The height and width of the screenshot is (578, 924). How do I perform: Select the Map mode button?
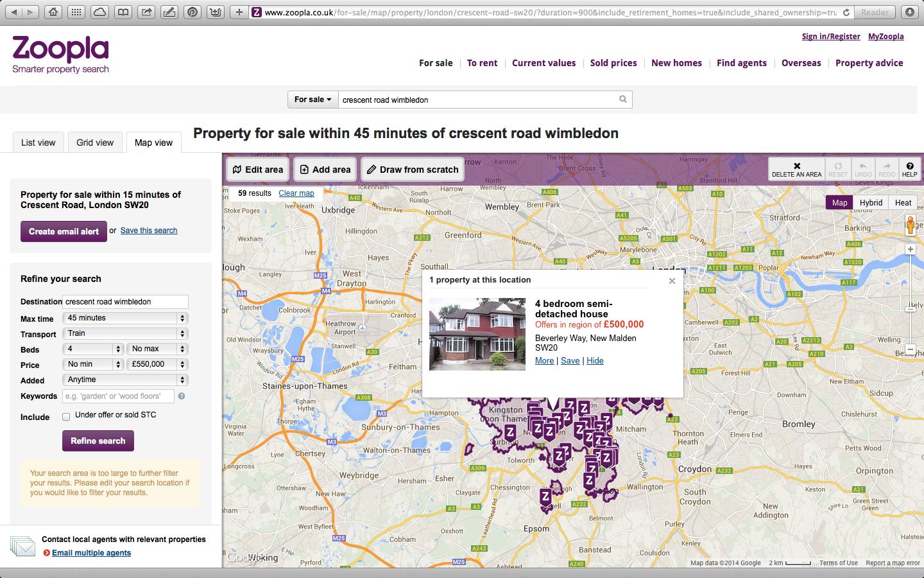(840, 203)
